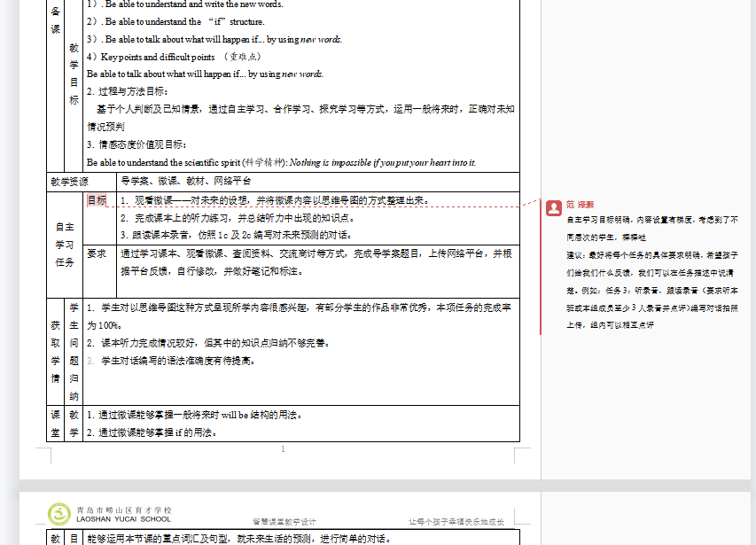
Task: Click the text '通过学习课本、观看微课、查阅资料'
Action: pos(316,262)
